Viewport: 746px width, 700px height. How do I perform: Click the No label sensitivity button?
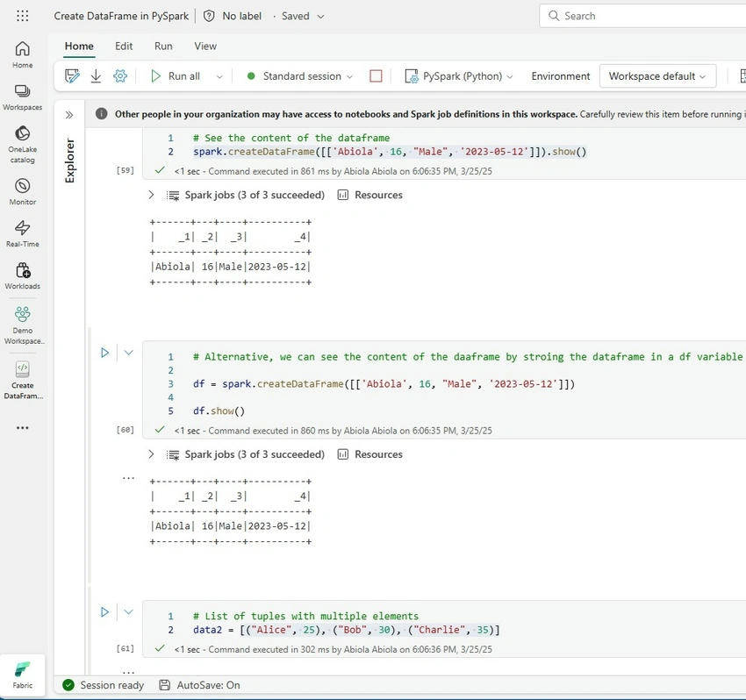coord(241,16)
